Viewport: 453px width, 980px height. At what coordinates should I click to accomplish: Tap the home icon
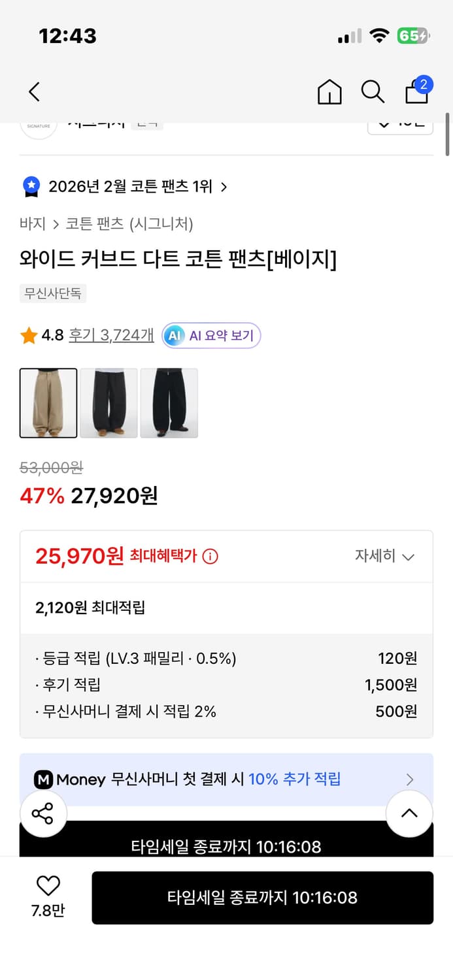tap(329, 92)
